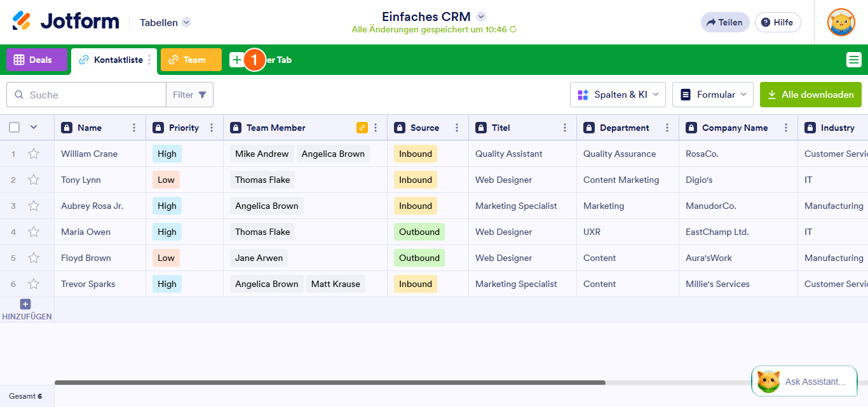Open Name column options menu
Viewport: 868px width, 407px height.
click(134, 128)
